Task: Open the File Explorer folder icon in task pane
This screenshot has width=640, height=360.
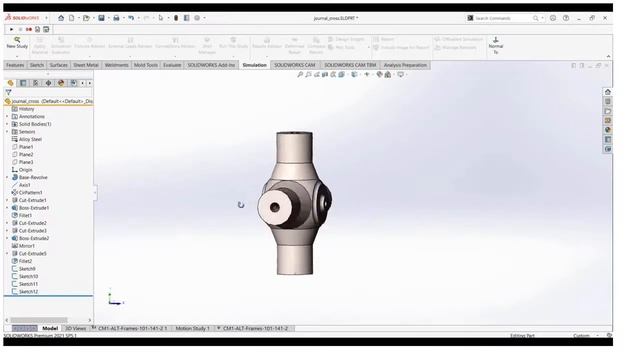Action: click(x=608, y=111)
